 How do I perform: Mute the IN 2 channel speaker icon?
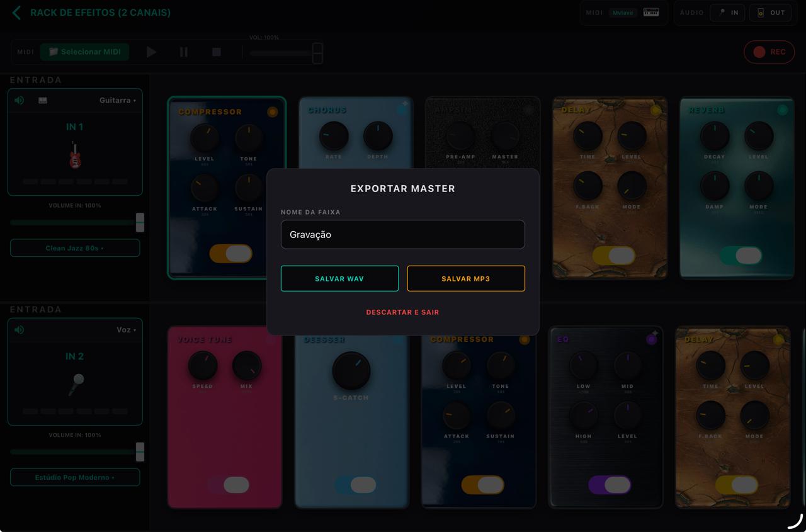tap(20, 330)
